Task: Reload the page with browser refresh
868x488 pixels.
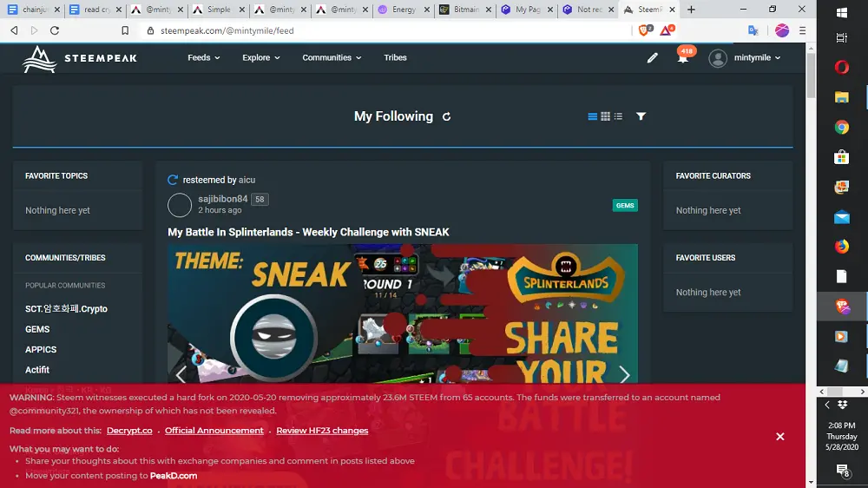Action: (54, 30)
